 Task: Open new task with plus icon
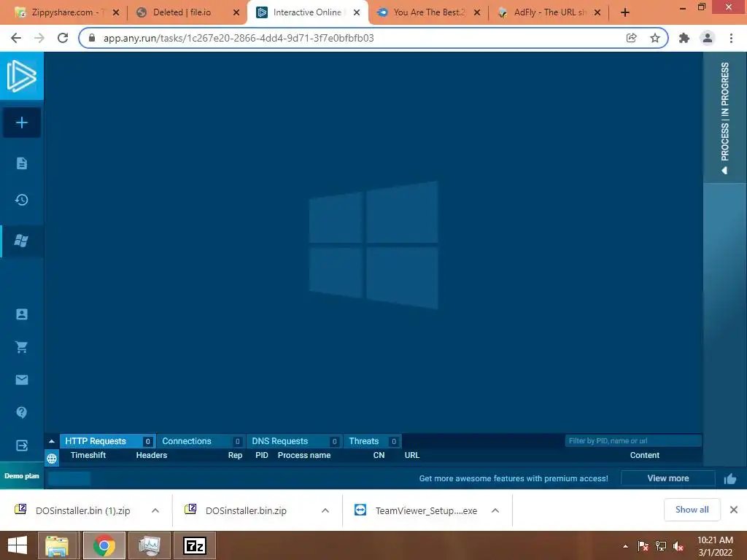21,122
